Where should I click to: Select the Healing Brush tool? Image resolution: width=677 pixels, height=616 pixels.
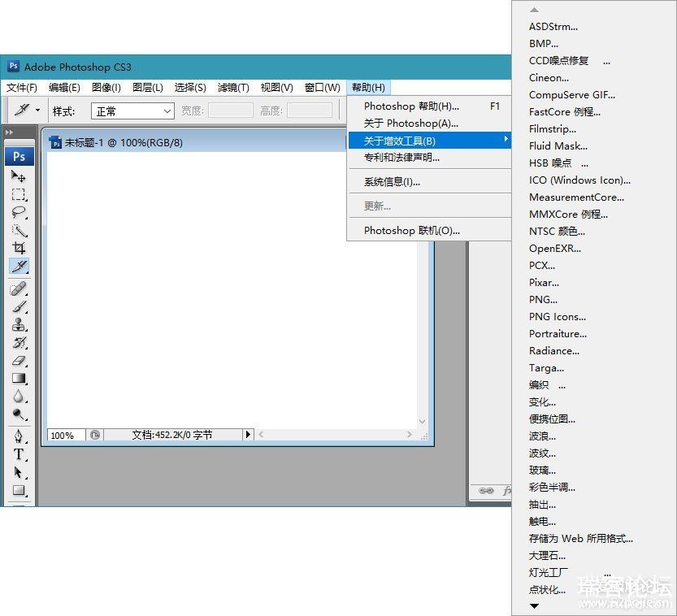pos(19,288)
